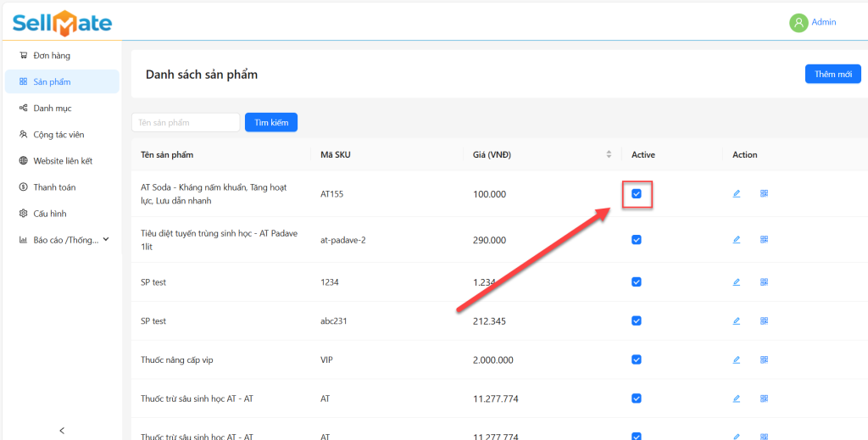Screen dimensions: 868x440
Task: Sort by Giá (VNĐ) column arrows
Action: (608, 154)
